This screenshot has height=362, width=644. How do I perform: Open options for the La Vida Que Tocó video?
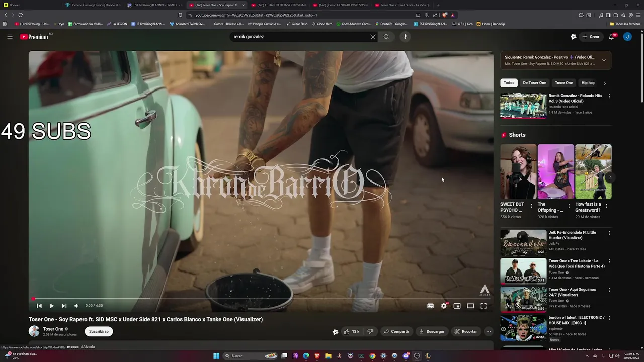[x=609, y=261]
